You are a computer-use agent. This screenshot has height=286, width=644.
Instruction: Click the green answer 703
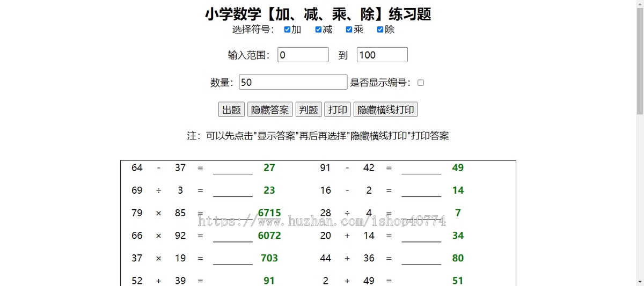[269, 258]
